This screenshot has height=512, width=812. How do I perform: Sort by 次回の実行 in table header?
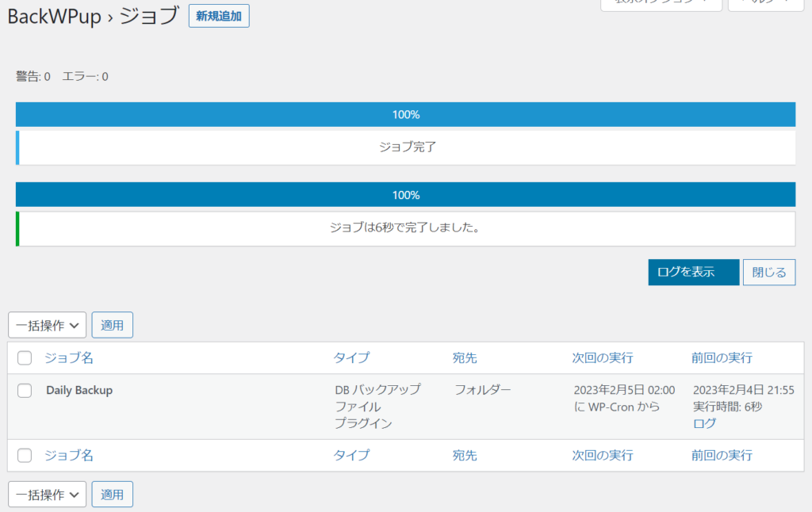point(603,357)
